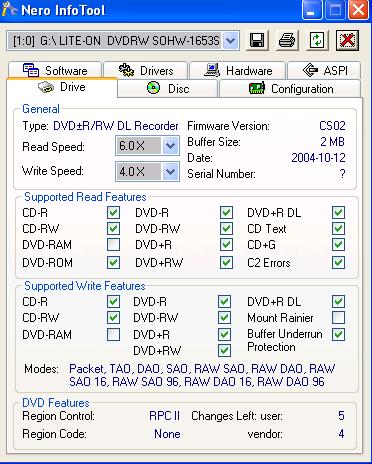The height and width of the screenshot is (464, 372).
Task: Toggle the Mount Rainier checkbox
Action: tap(338, 318)
